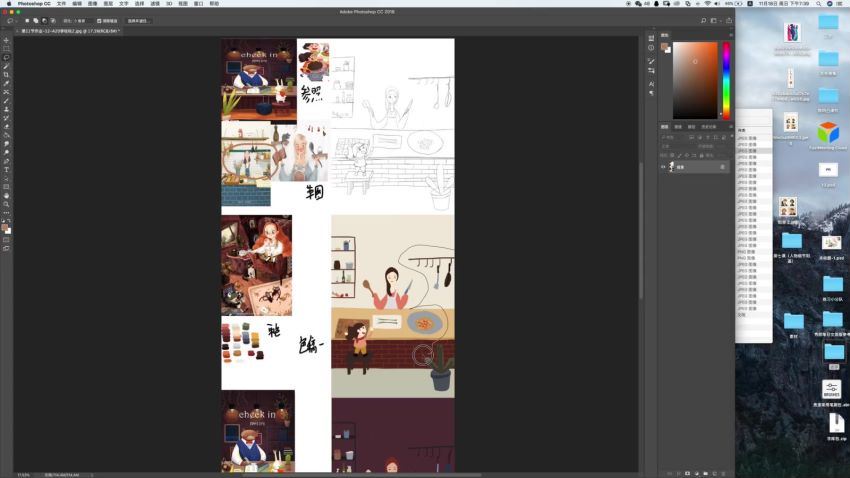Viewport: 850px width, 478px height.
Task: Select the Zoom tool
Action: tap(7, 205)
